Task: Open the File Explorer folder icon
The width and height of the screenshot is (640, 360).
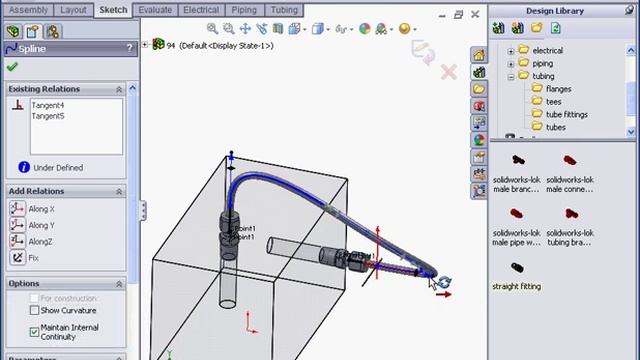Action: pos(479,89)
